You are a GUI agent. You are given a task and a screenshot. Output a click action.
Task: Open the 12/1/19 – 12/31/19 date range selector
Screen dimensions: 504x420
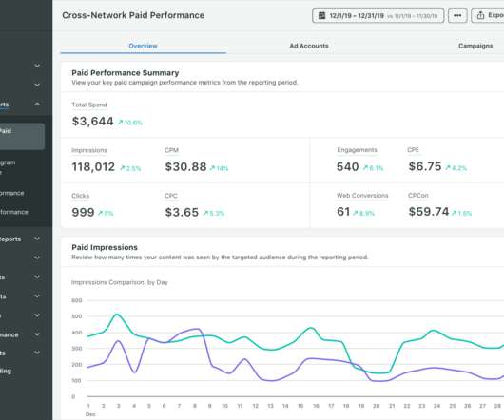click(378, 15)
